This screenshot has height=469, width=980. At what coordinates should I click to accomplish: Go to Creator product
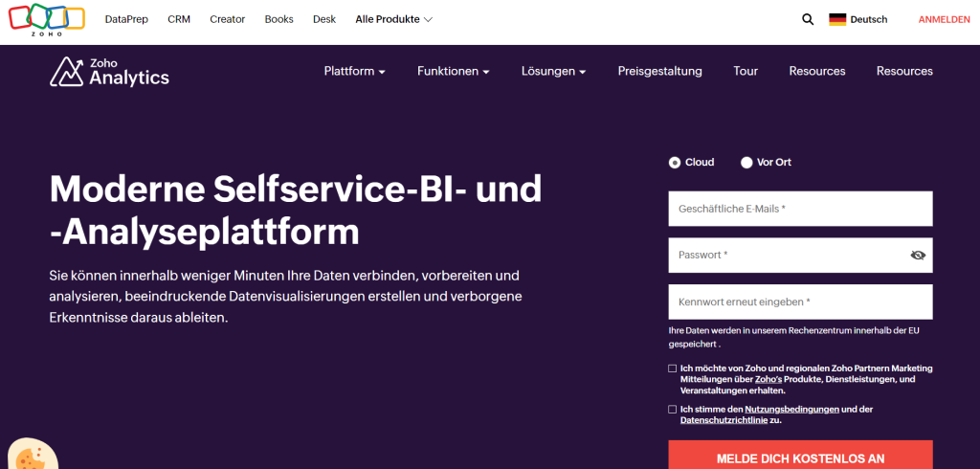(228, 19)
